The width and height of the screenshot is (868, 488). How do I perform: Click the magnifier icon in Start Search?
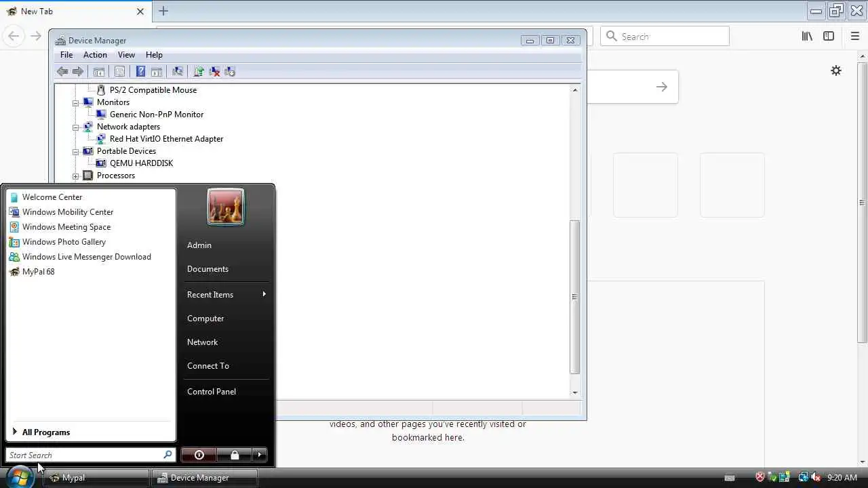pos(167,455)
